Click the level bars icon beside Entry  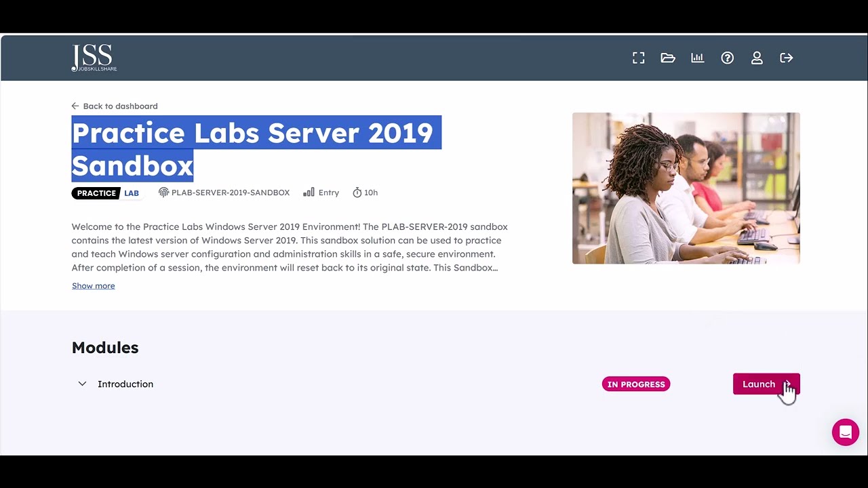point(309,193)
